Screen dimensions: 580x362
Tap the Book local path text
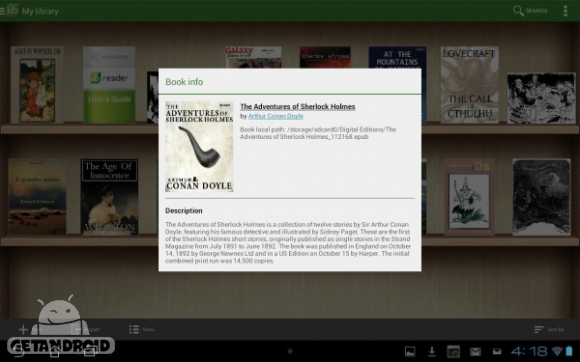click(318, 133)
